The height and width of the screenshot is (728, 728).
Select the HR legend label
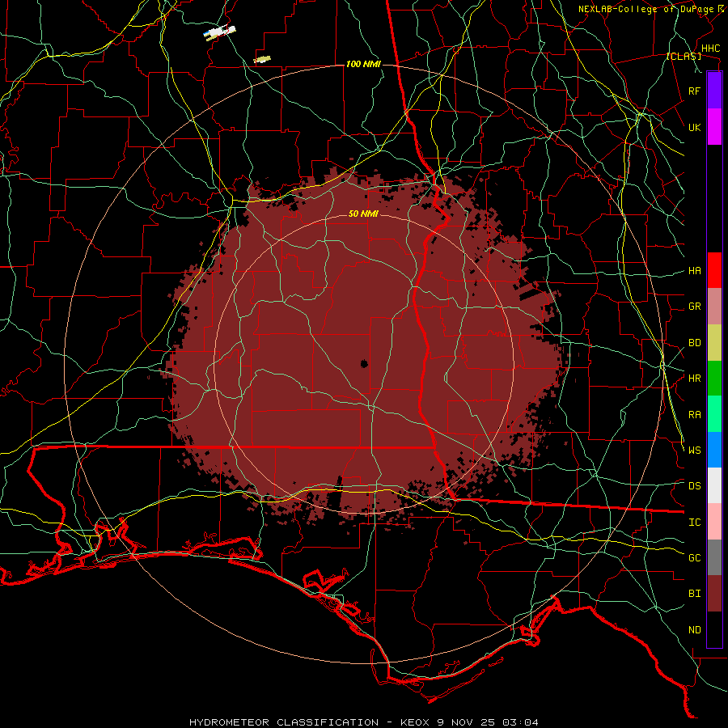pyautogui.click(x=694, y=379)
